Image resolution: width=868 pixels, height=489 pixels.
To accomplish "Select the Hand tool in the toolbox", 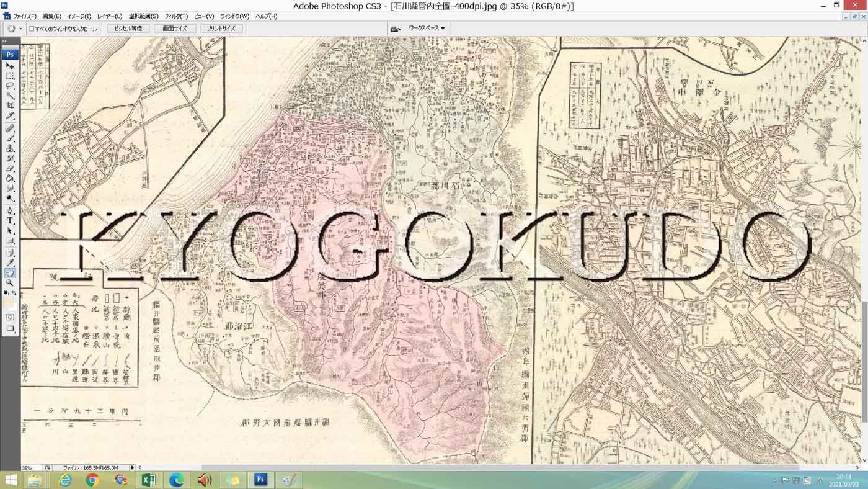I will 10,273.
